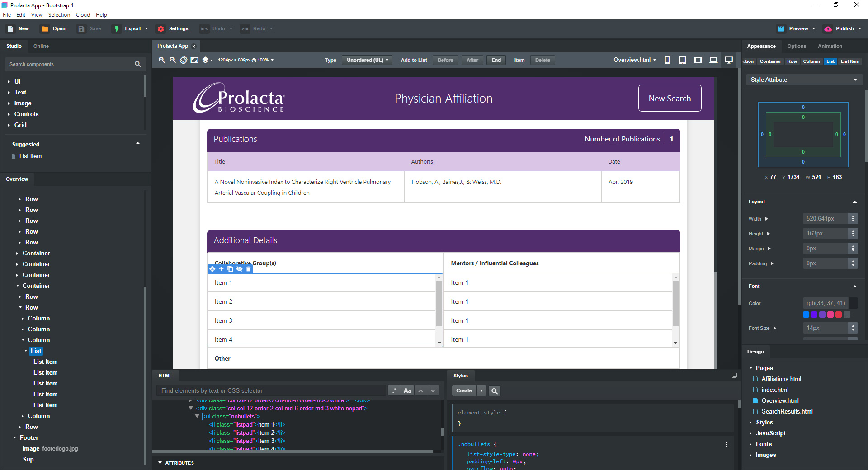Image resolution: width=868 pixels, height=470 pixels.
Task: Select the List node in Overview tree
Action: [x=36, y=351]
